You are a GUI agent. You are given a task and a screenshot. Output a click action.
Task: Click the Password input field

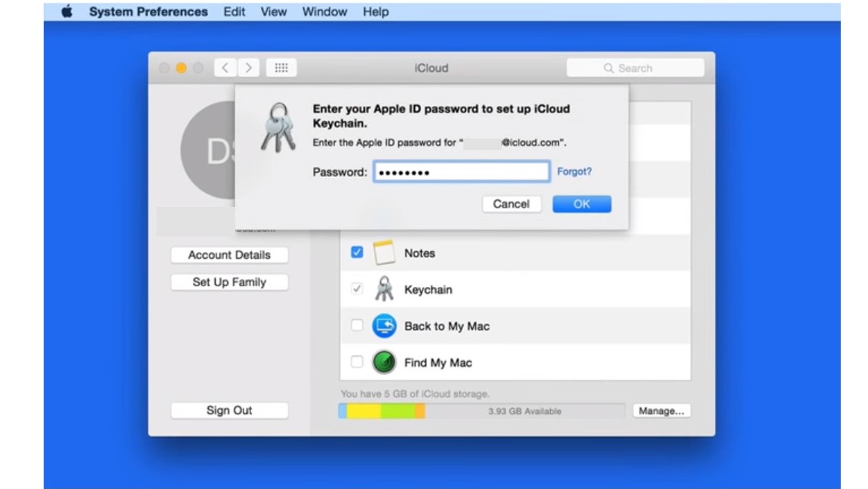click(461, 172)
